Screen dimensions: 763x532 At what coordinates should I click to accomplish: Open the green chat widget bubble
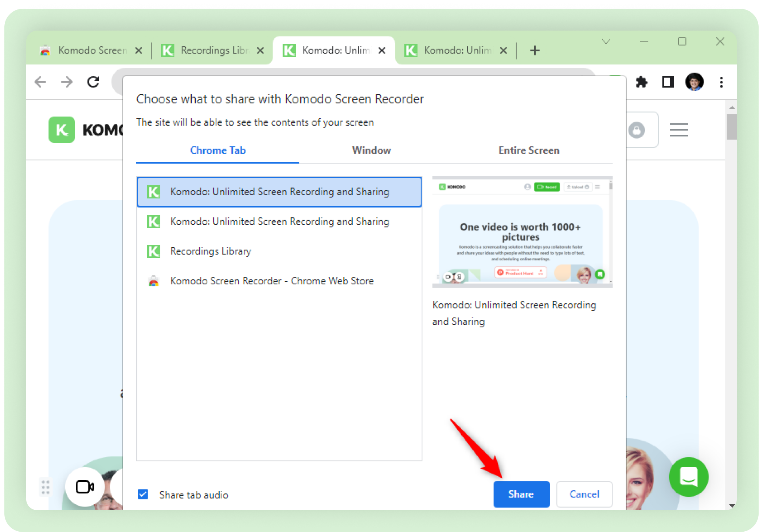coord(688,477)
